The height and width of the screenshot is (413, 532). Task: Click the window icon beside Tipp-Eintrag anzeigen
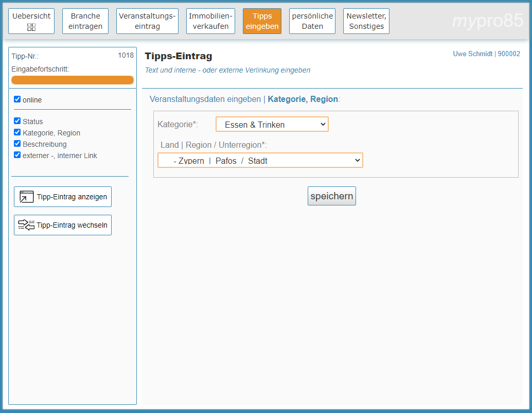coord(26,197)
